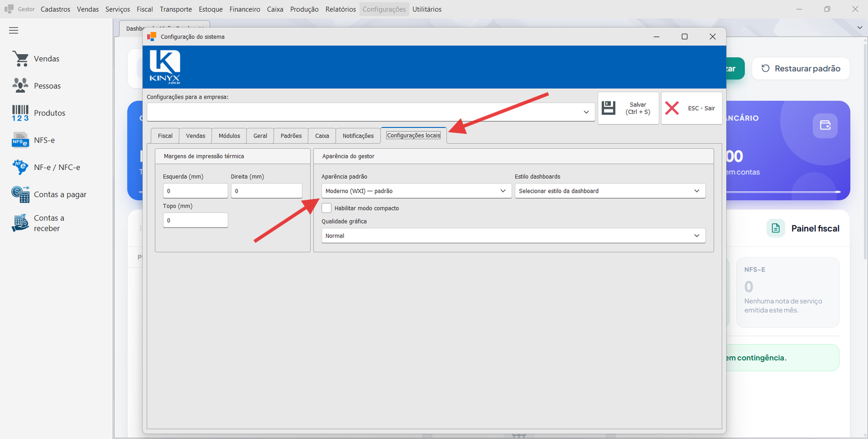The height and width of the screenshot is (439, 868).
Task: Click the 'Aparência do gestor' group title
Action: pos(348,156)
